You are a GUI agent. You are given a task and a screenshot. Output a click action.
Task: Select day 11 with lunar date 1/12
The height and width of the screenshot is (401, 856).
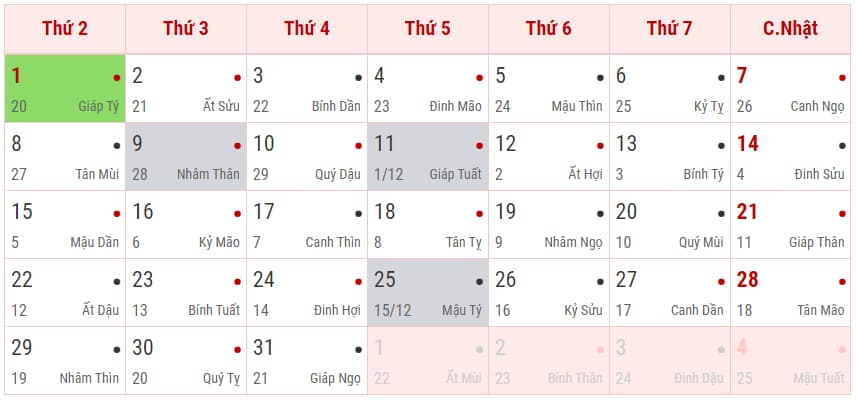427,157
